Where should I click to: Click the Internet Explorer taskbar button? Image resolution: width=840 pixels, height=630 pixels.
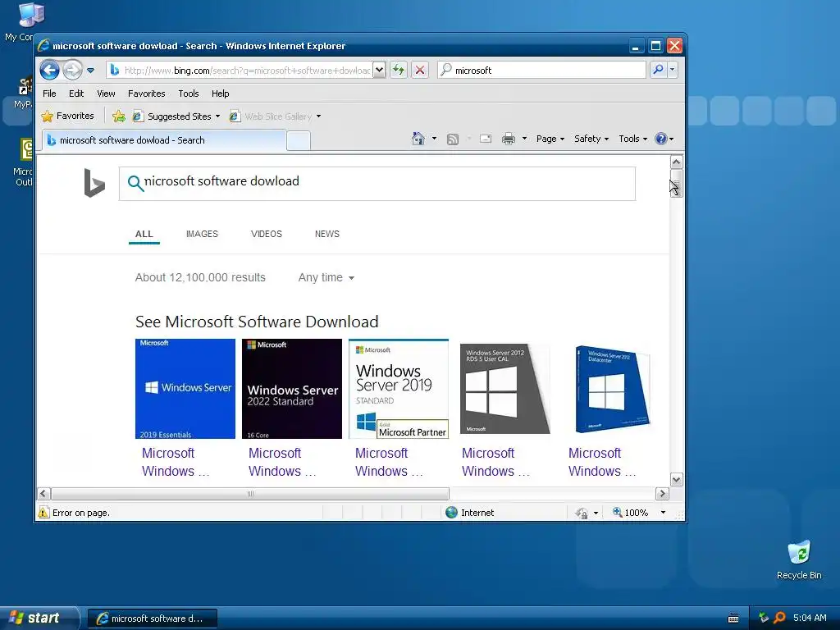pos(152,619)
